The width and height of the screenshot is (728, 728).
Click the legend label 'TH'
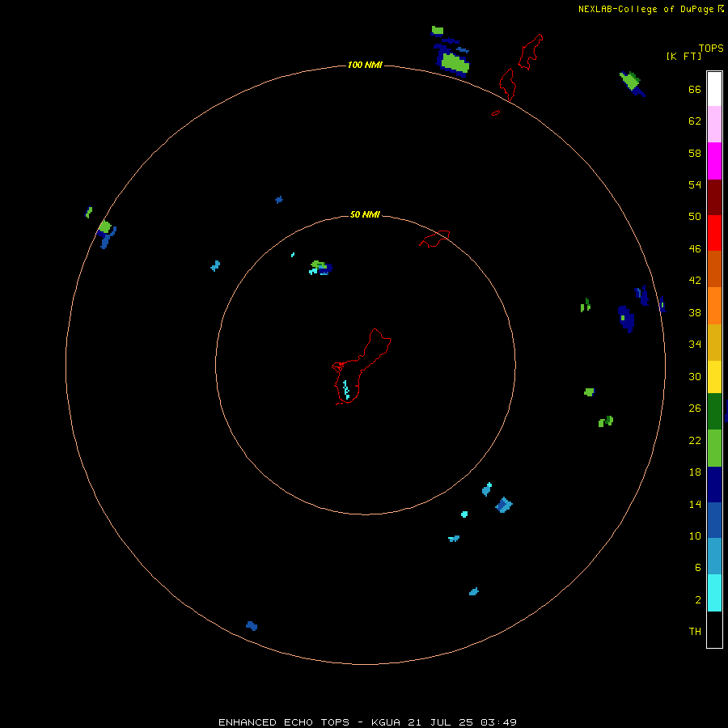(695, 632)
